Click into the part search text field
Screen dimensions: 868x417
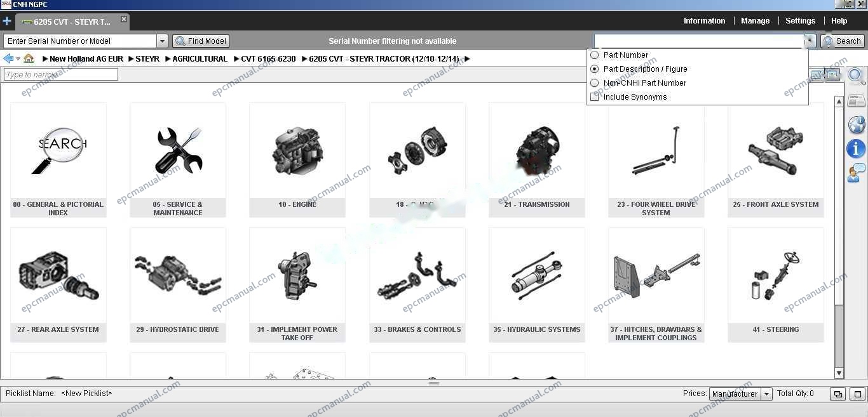pos(700,41)
